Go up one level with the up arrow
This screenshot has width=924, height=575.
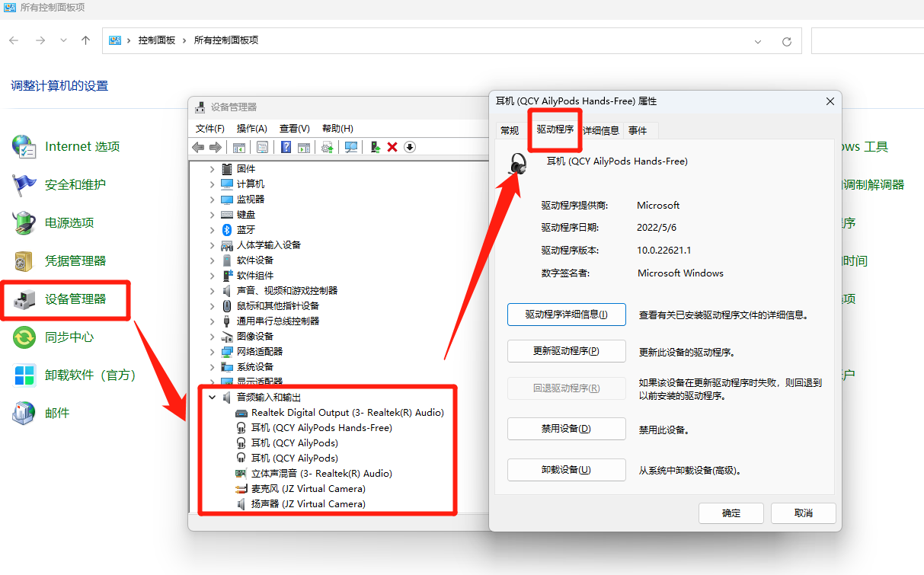pyautogui.click(x=86, y=40)
